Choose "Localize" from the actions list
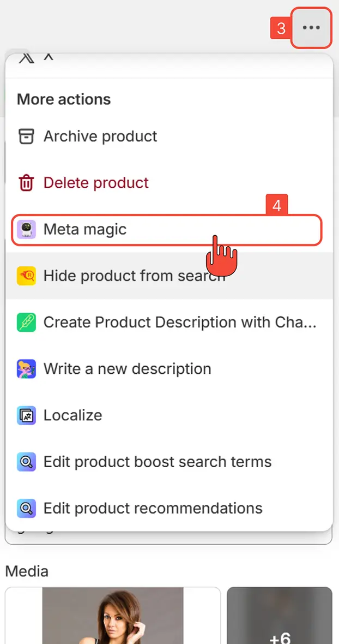This screenshot has width=339, height=644. 74,415
